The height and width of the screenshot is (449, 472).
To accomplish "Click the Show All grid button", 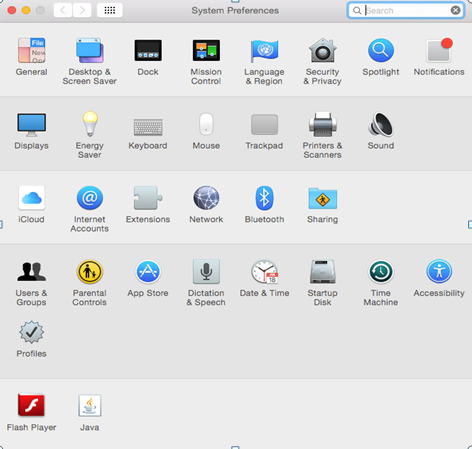I will [x=110, y=10].
